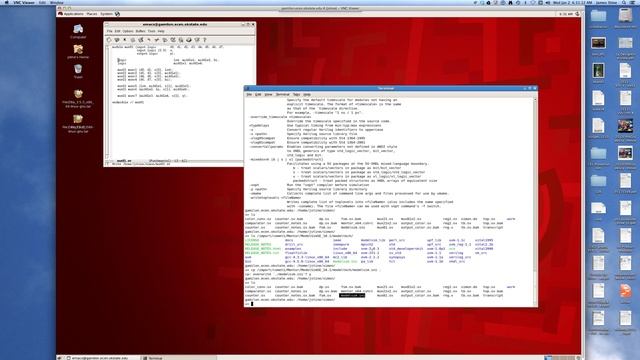The width and height of the screenshot is (640, 360).
Task: Click Emacs Save buffer toolbar icon
Action: click(133, 40)
